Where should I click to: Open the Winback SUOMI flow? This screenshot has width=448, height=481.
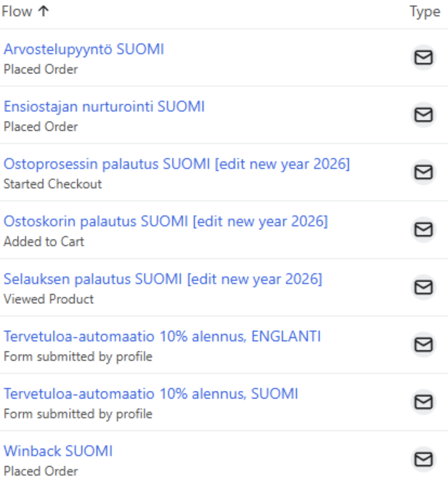tap(58, 451)
